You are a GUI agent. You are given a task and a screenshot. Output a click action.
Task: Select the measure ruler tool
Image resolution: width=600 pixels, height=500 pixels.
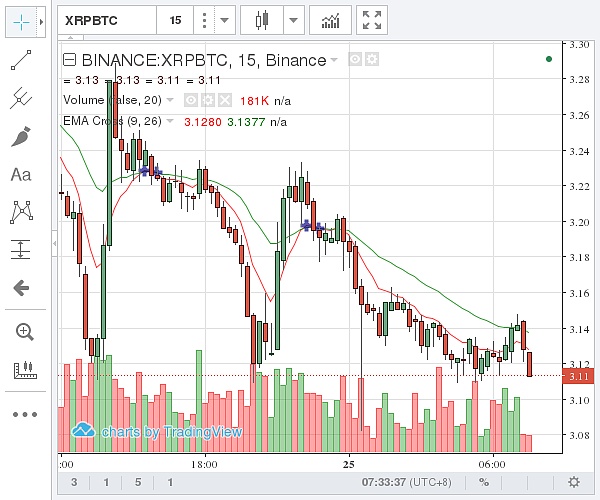[x=25, y=370]
